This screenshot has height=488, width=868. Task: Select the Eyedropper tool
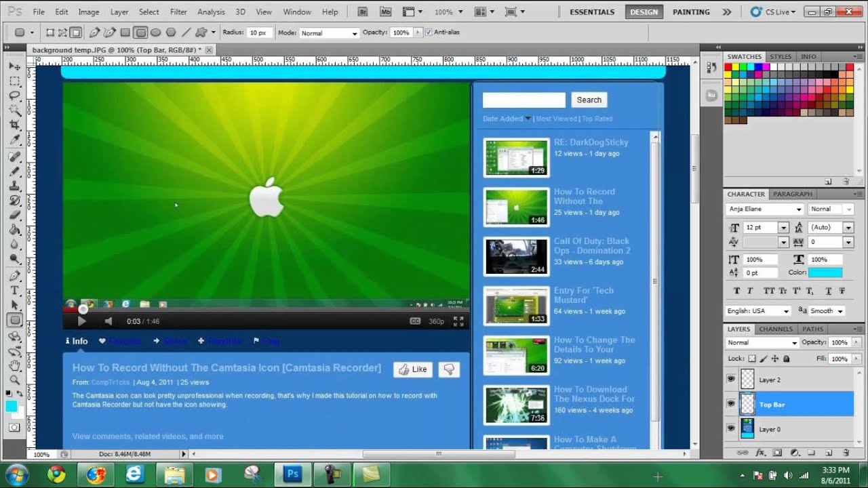[x=14, y=140]
